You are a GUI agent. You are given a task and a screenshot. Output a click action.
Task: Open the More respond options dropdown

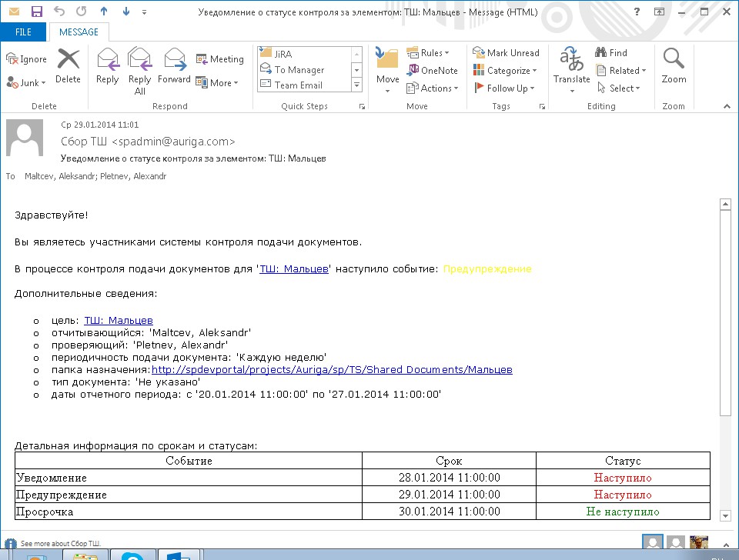(x=217, y=82)
